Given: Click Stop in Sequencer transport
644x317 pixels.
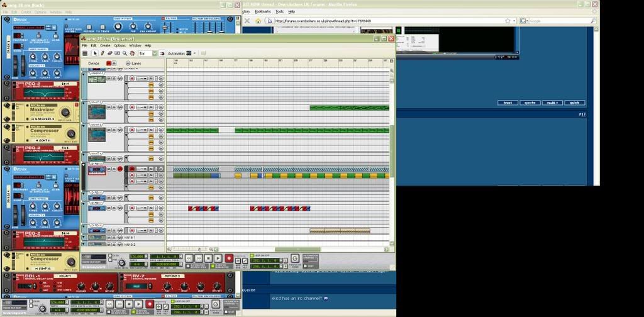Looking at the screenshot, I should 208,259.
